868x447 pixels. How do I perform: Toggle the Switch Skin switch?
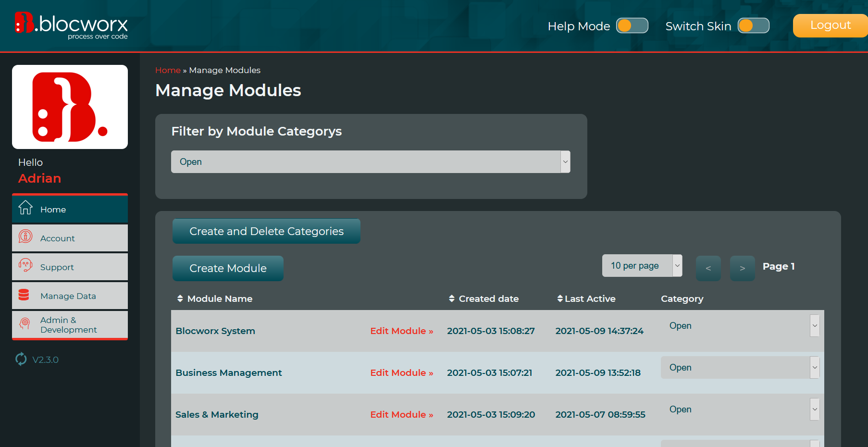[754, 25]
